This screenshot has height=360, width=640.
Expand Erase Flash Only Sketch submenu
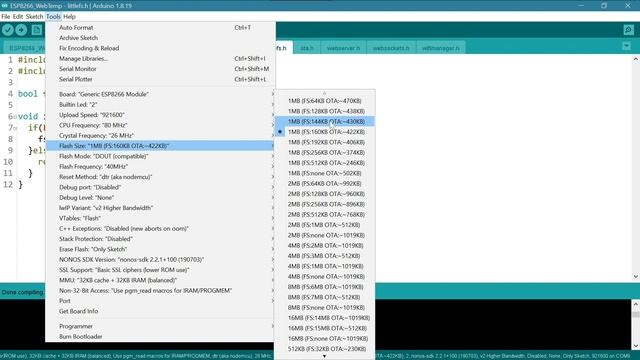[160, 249]
